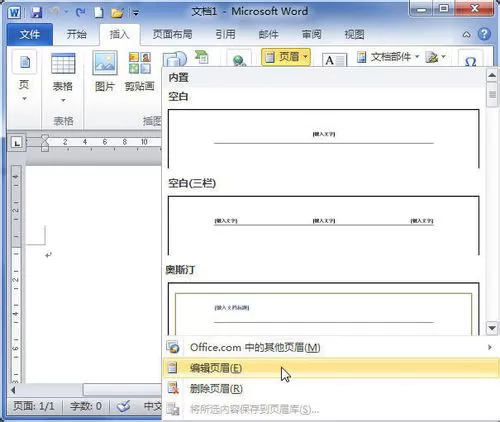The image size is (500, 422).
Task: Click the shapes icon in the illustrations group
Action: click(x=174, y=59)
